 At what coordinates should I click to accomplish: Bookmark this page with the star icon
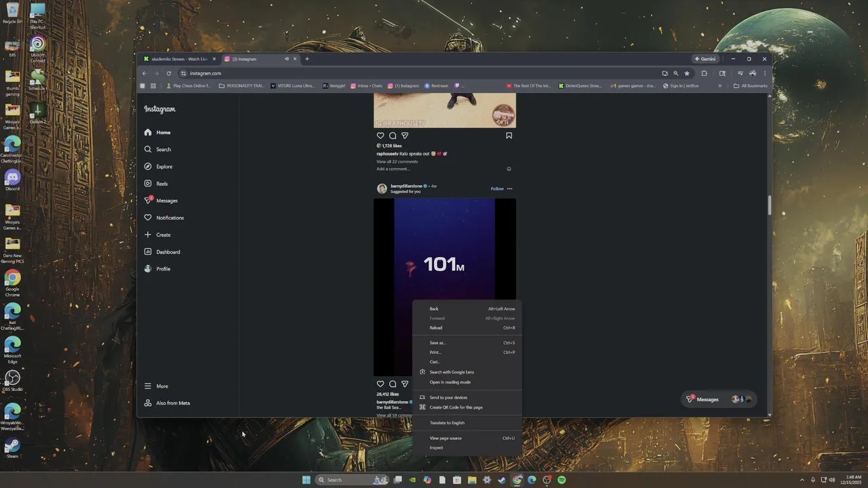tap(687, 73)
